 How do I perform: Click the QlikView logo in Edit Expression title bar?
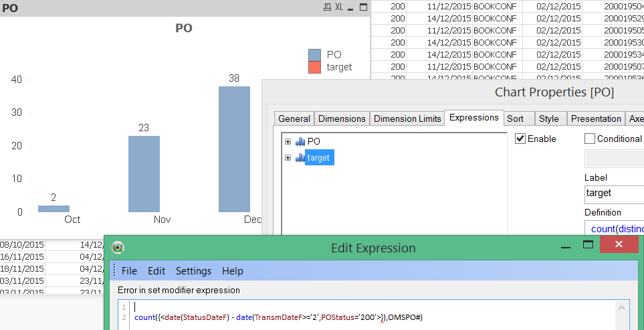point(118,248)
